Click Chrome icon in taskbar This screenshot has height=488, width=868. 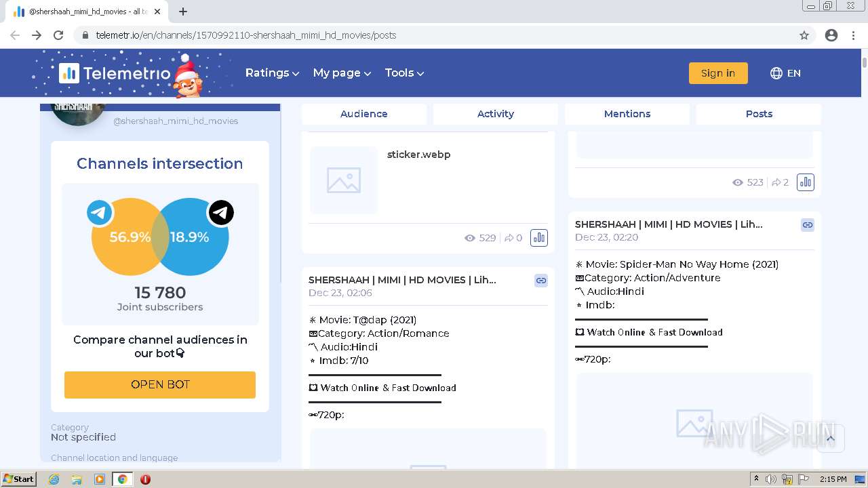(122, 479)
